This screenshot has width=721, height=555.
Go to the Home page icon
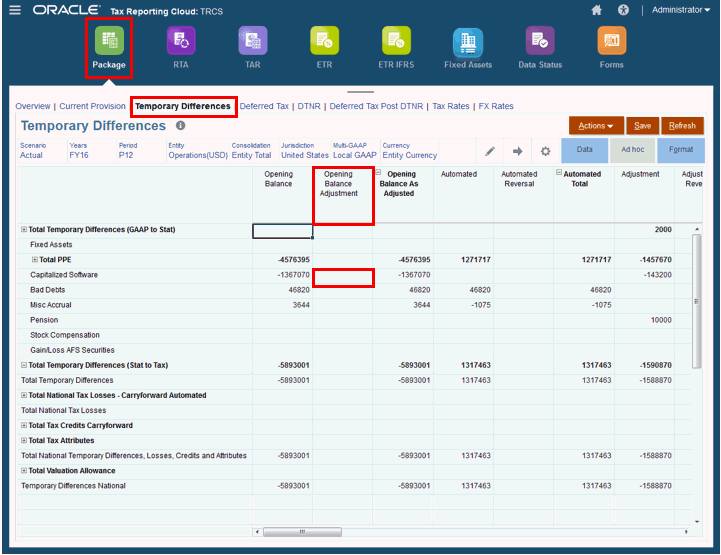pyautogui.click(x=596, y=10)
